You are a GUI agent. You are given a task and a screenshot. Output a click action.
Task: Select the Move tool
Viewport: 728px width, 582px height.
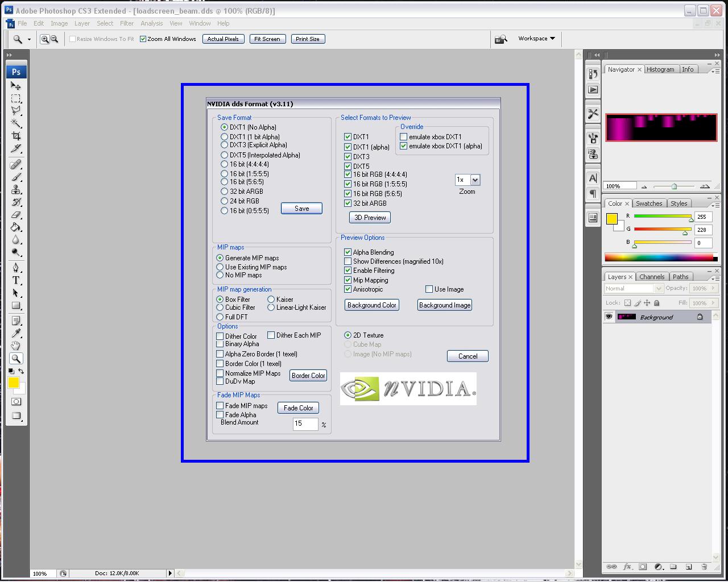(16, 86)
